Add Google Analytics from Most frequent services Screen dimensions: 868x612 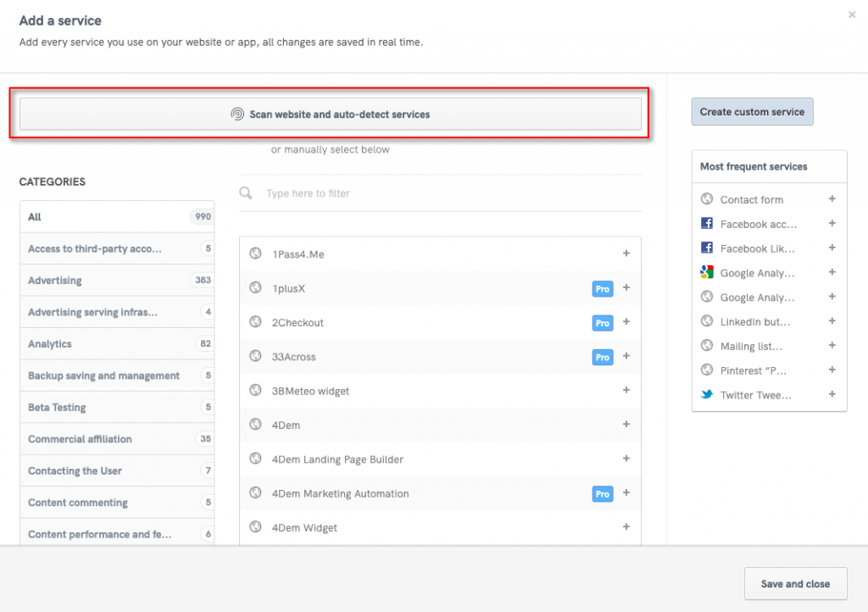point(832,273)
